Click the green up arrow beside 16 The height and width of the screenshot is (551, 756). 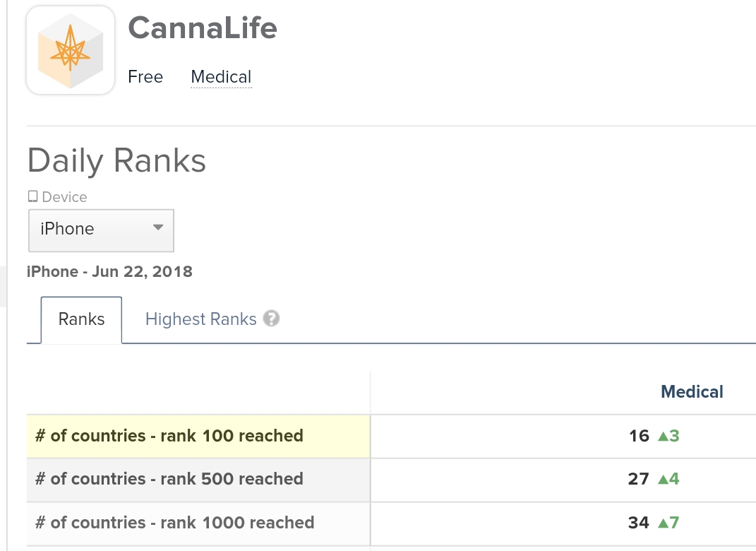[663, 437]
